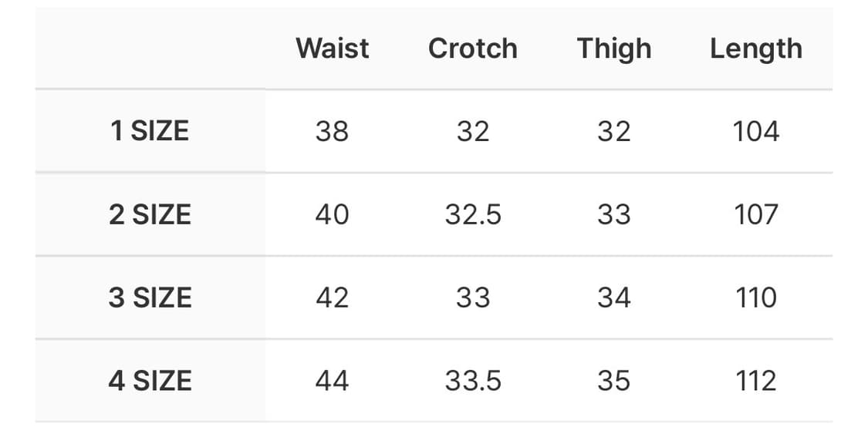The width and height of the screenshot is (868, 444).
Task: Click the length value 112
Action: pos(755,381)
